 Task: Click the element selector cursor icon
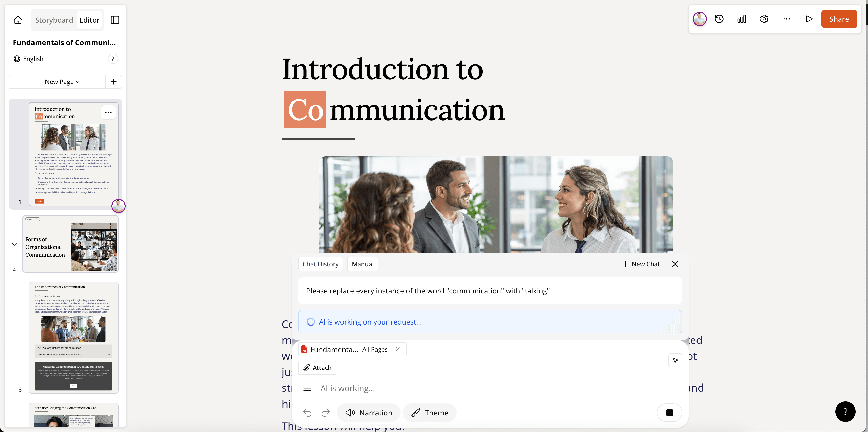click(675, 360)
